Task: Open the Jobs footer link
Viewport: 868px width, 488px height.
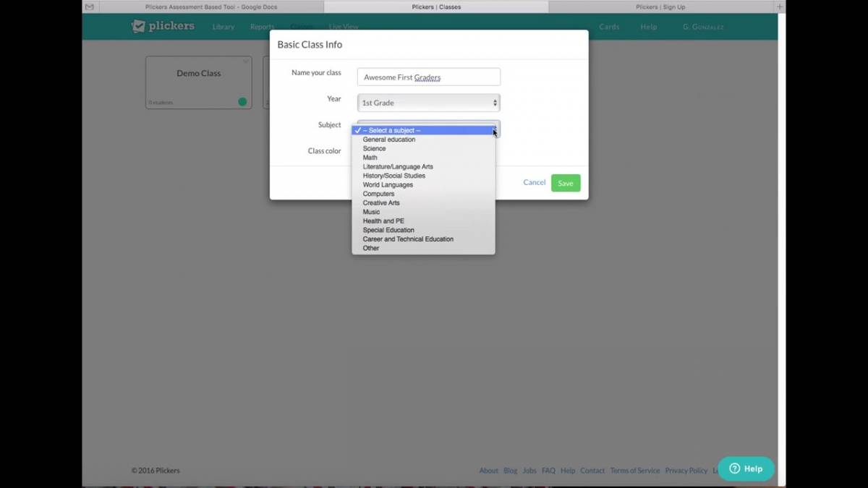Action: click(529, 471)
